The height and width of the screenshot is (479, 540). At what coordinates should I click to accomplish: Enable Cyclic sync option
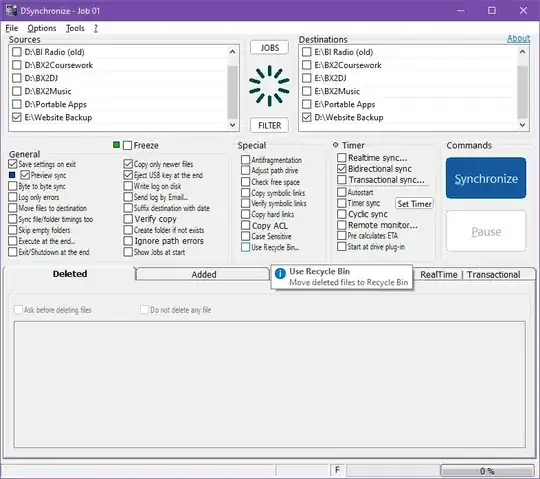[342, 214]
